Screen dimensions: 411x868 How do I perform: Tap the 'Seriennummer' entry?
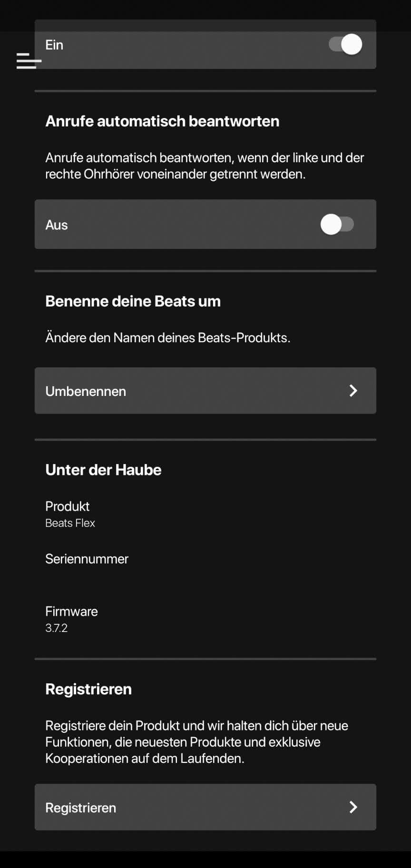click(x=87, y=559)
